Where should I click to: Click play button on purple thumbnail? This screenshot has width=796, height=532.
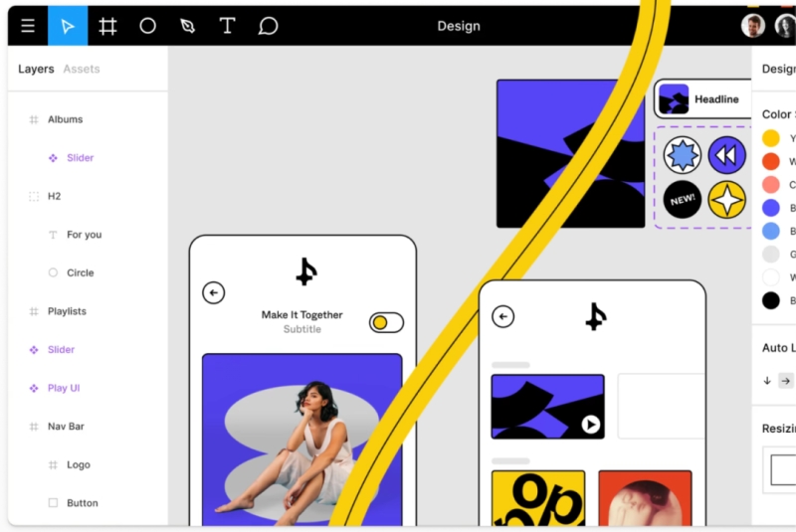[x=590, y=424]
